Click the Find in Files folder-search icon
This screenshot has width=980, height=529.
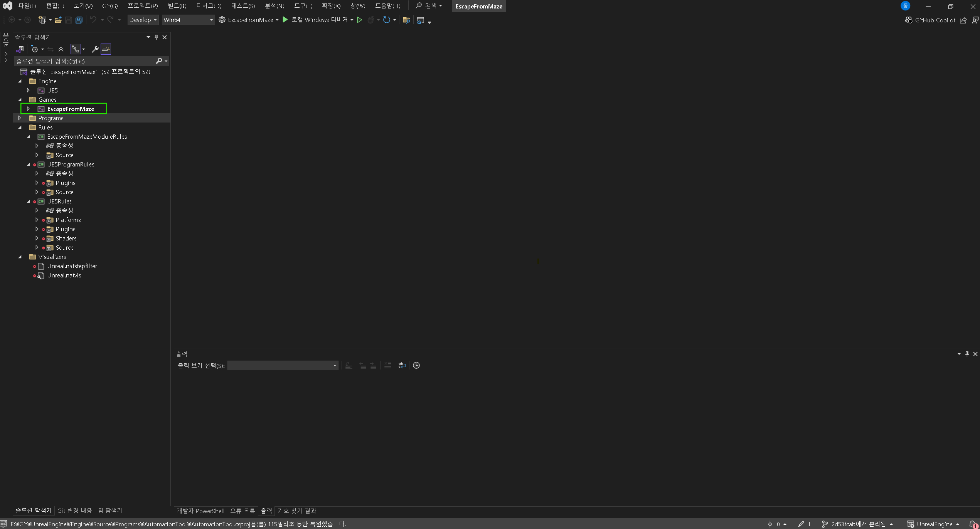406,20
